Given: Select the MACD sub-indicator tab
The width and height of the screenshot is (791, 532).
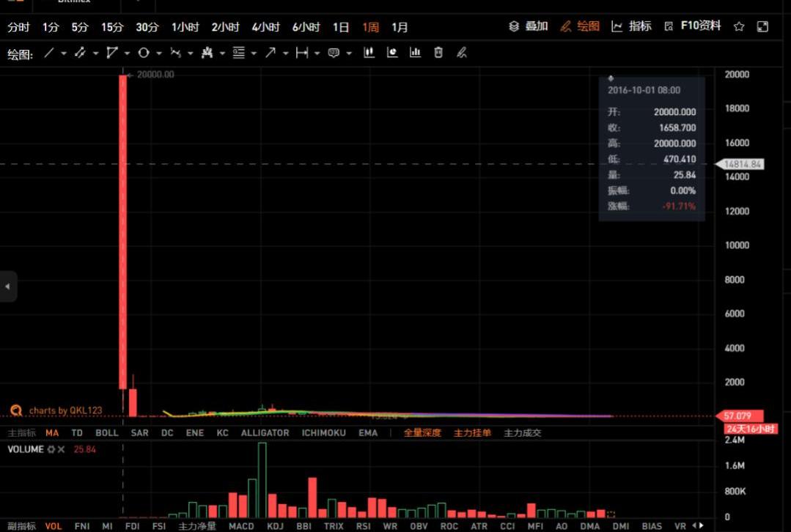Looking at the screenshot, I should (x=241, y=526).
